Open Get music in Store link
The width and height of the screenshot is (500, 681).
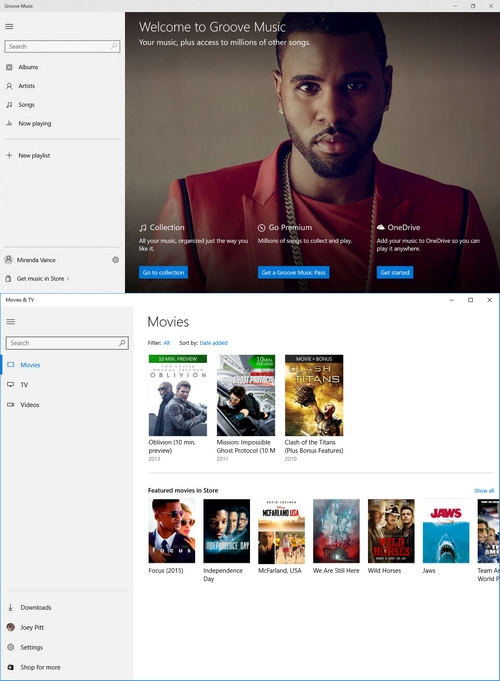40,278
